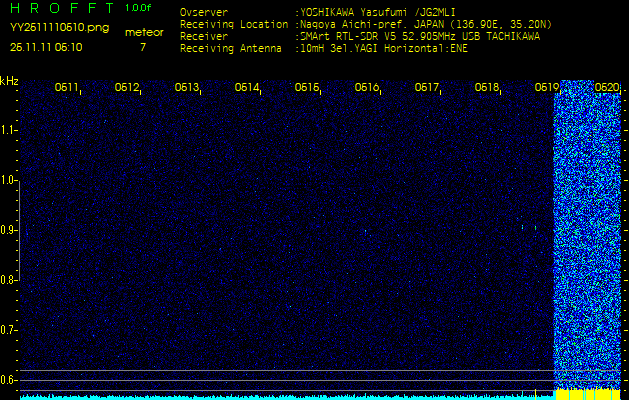This screenshot has width=629, height=400.
Task: Click the 1.0 frequency axis label
Action: [x=9, y=180]
